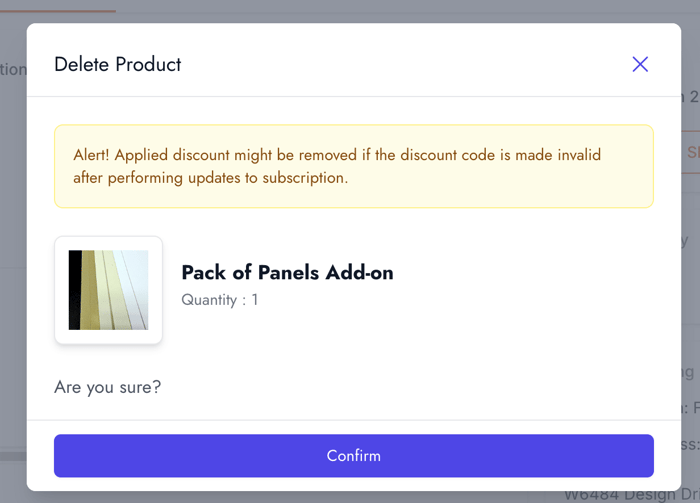The width and height of the screenshot is (700, 503).
Task: Click the black strip in the product image
Action: [74, 290]
